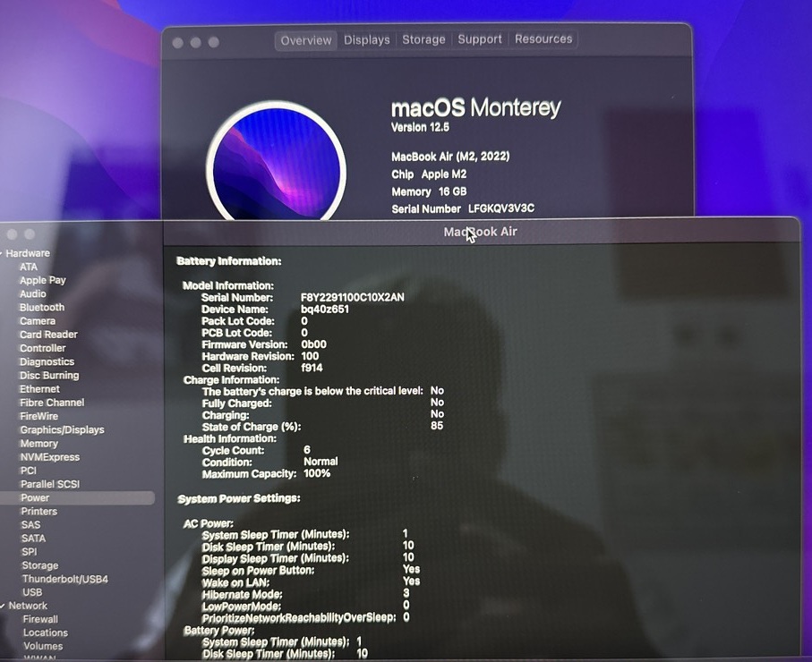Click the Memory 16 GB line
This screenshot has width=812, height=662.
(x=429, y=192)
